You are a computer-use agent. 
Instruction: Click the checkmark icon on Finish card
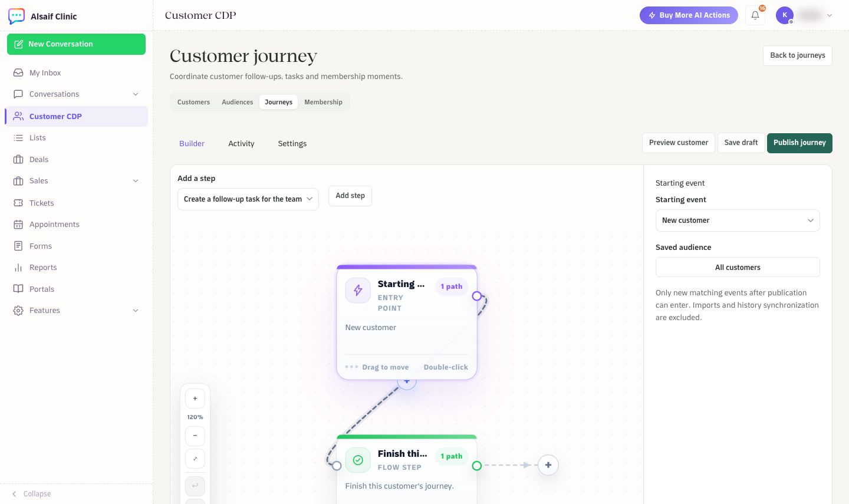[x=358, y=460]
